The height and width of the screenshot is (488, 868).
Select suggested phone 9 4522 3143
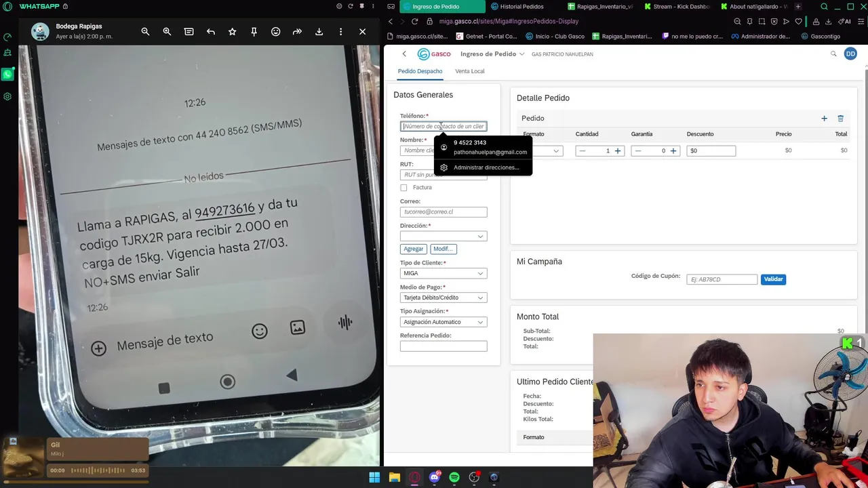click(x=483, y=147)
